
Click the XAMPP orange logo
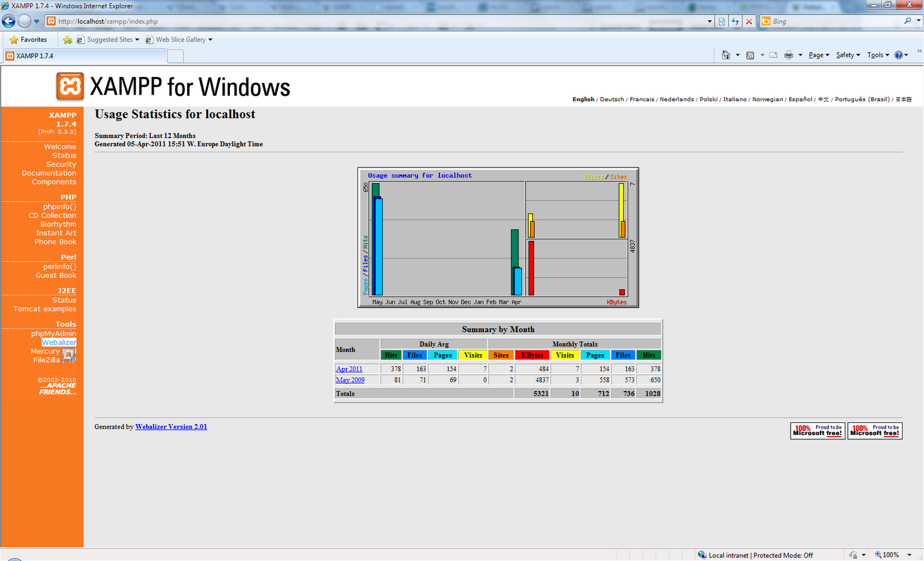point(70,86)
